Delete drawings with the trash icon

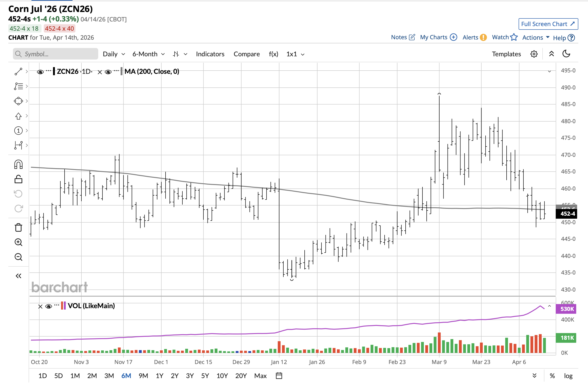18,227
